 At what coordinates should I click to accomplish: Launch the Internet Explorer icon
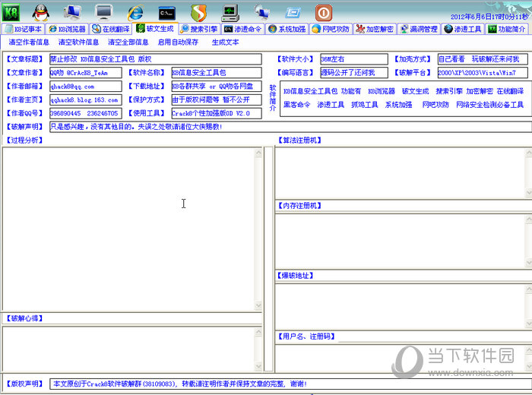click(x=135, y=13)
